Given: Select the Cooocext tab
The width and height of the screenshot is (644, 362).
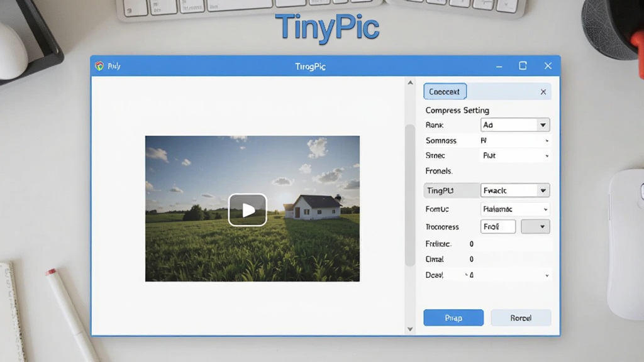Looking at the screenshot, I should [x=445, y=92].
